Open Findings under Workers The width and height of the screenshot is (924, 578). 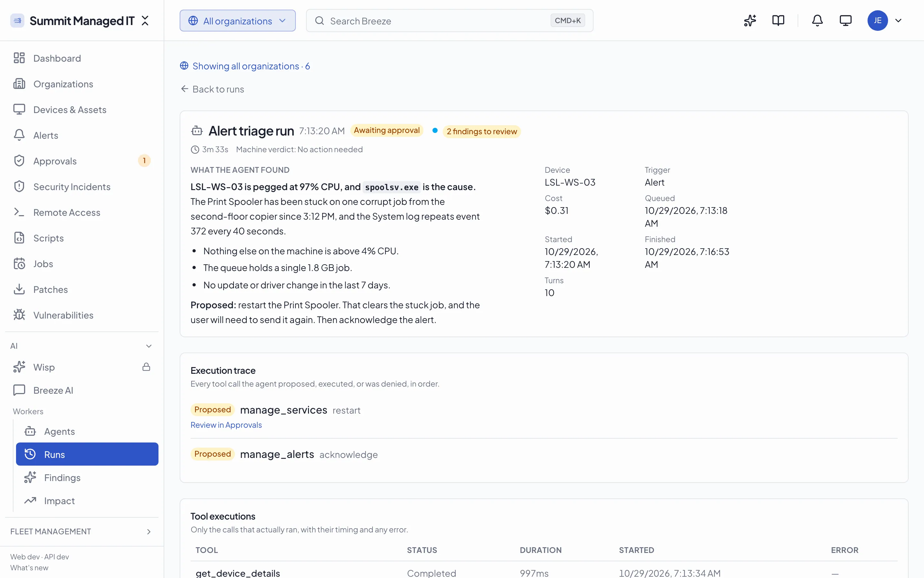tap(87, 477)
